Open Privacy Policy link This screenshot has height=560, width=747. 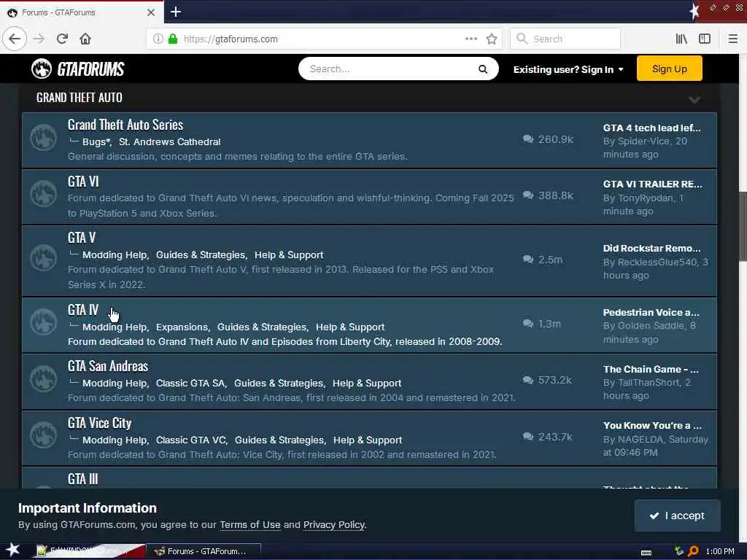click(x=334, y=524)
